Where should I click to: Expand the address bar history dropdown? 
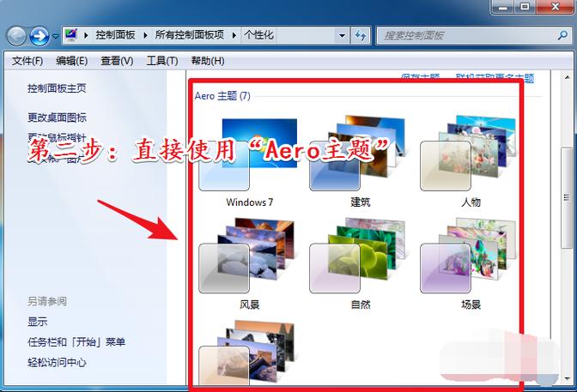(342, 36)
